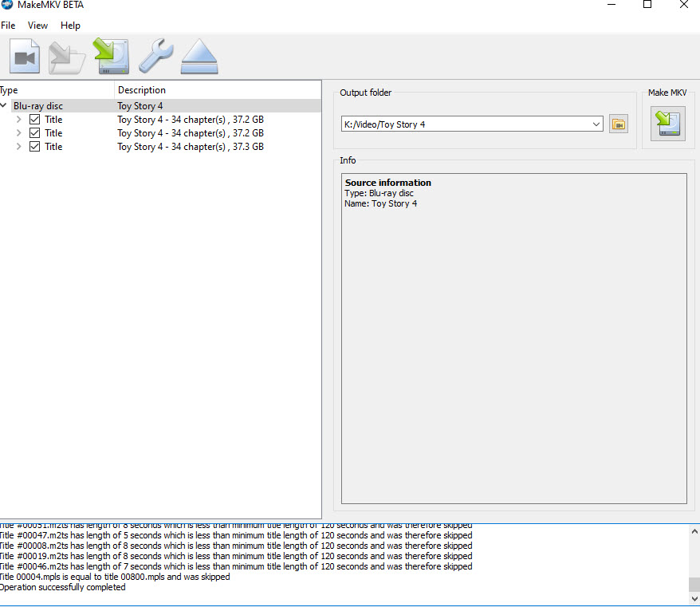This screenshot has width=700, height=607.
Task: Open preferences wrench icon
Action: [x=155, y=56]
